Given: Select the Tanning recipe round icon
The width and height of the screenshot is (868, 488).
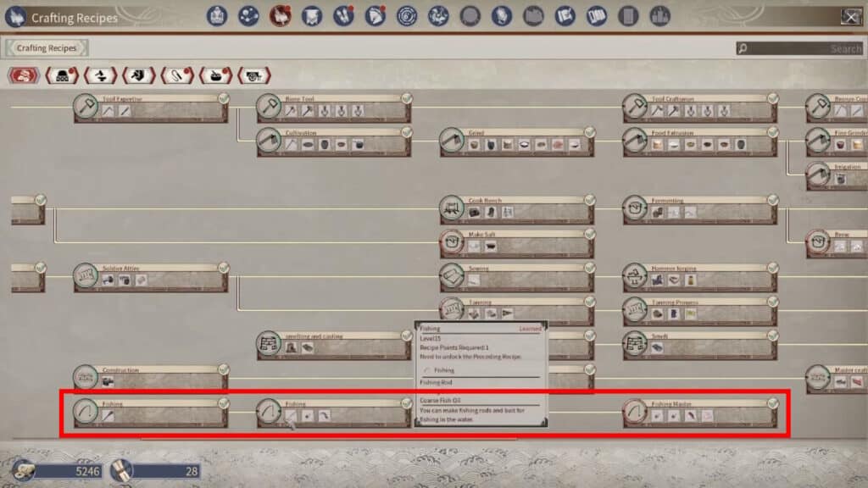Looking at the screenshot, I should [452, 309].
